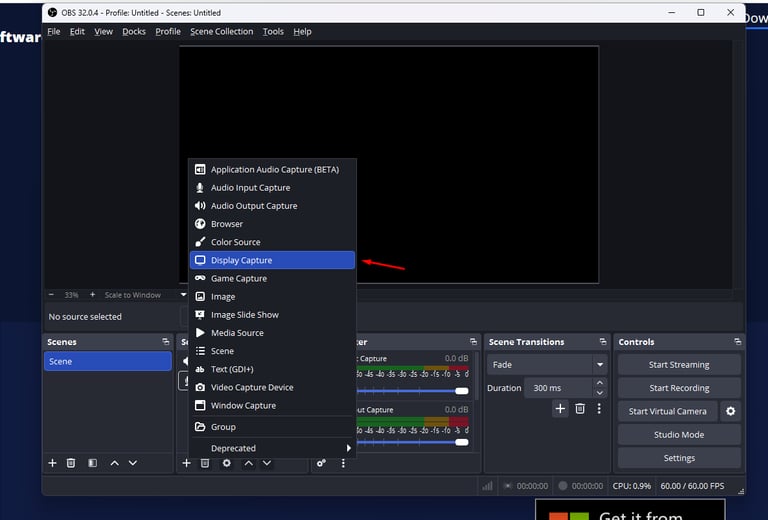Image resolution: width=768 pixels, height=520 pixels.
Task: Start the Virtual Camera
Action: coord(668,411)
